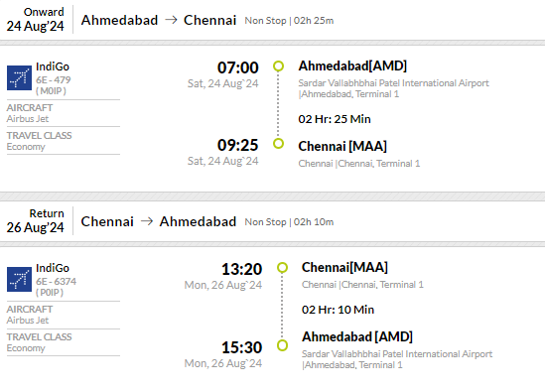Click the green circle beside 13:20 departure
This screenshot has width=545, height=392.
pos(282,268)
